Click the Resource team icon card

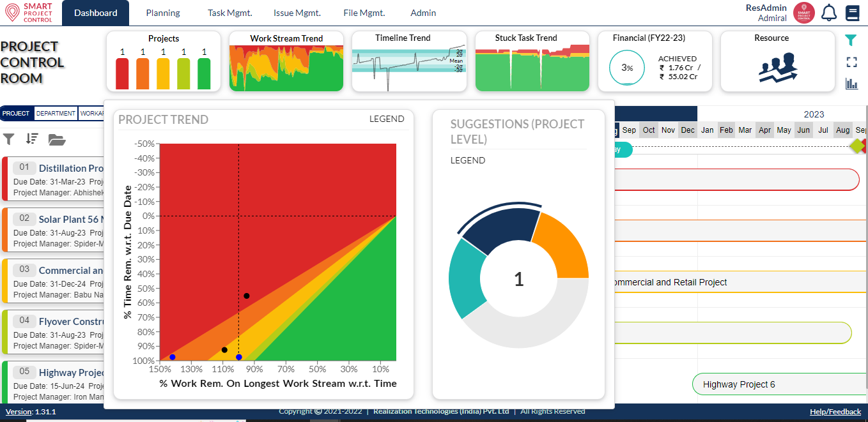pyautogui.click(x=777, y=67)
